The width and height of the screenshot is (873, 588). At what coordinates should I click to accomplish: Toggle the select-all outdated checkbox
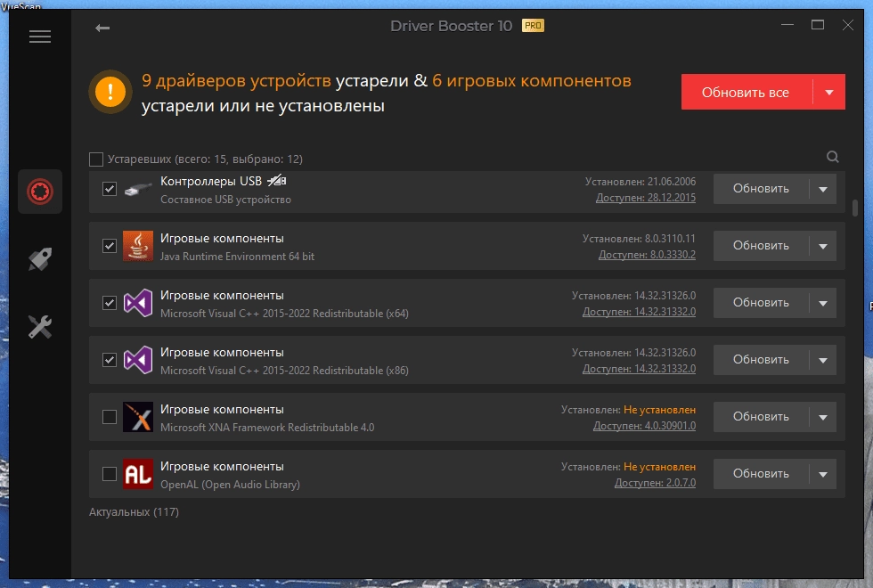(x=96, y=159)
